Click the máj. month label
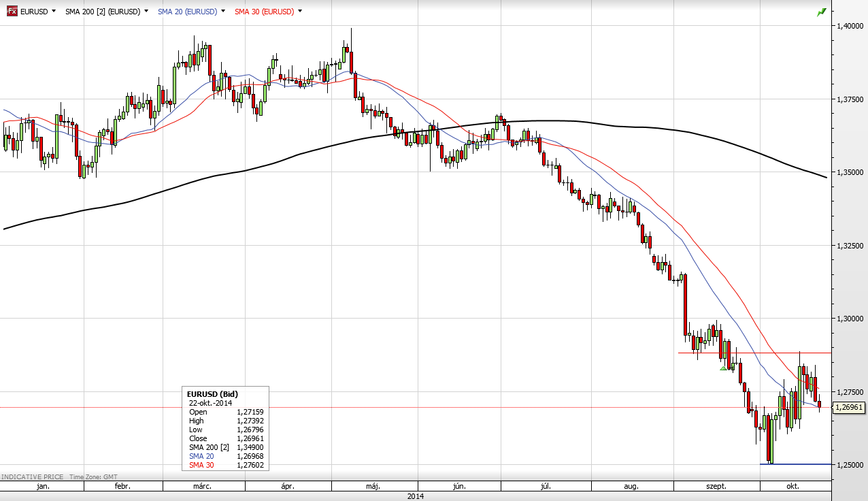Viewport: 868px width, 501px height. click(x=373, y=486)
